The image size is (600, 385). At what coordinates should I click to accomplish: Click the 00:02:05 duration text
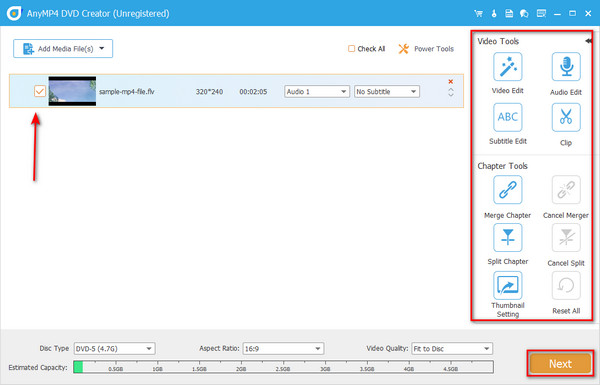pyautogui.click(x=253, y=92)
